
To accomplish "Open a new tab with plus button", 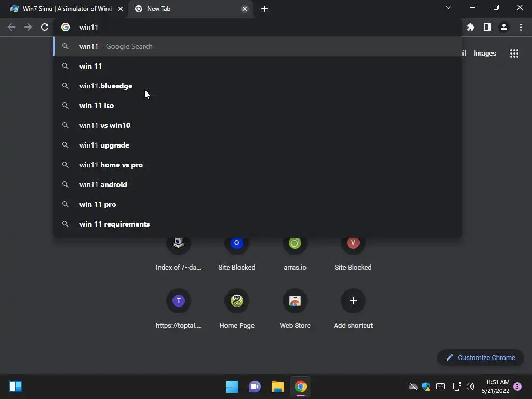I will (264, 9).
